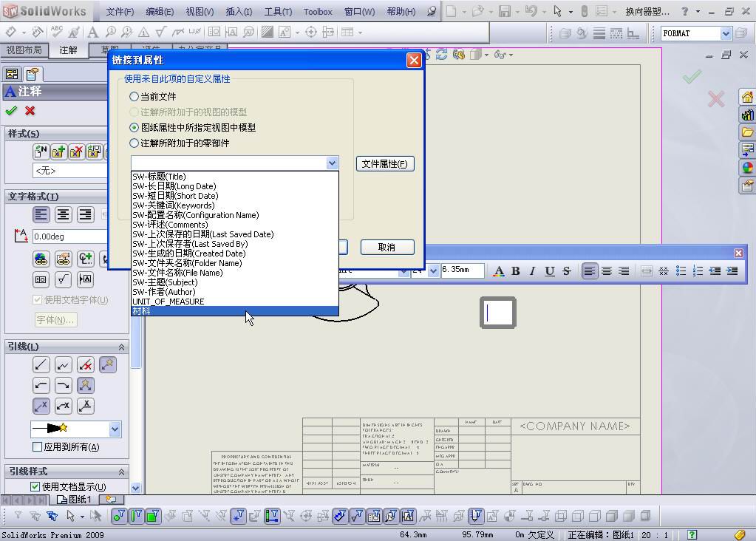Click the help question mark in status bar
756x541 pixels.
click(692, 534)
